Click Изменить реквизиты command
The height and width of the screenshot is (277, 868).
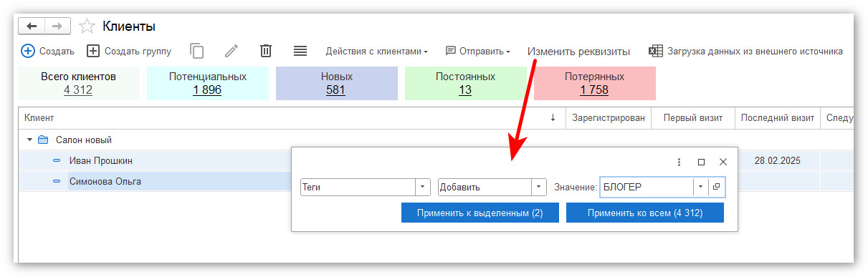click(578, 52)
